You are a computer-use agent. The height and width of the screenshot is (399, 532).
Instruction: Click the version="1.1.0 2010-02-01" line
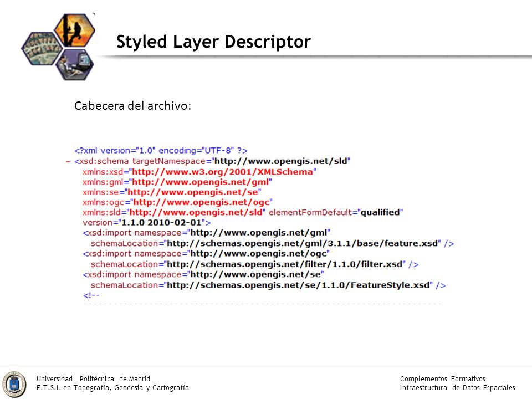[x=146, y=223]
